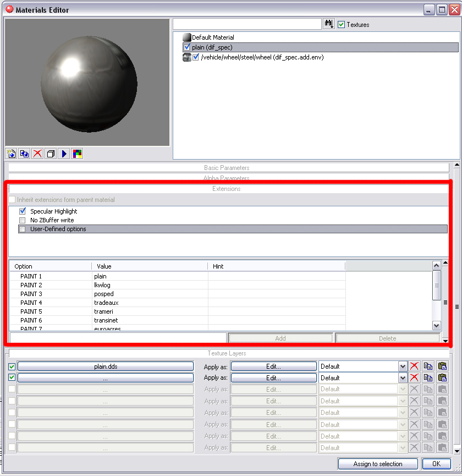Open Default dropdown for plain.dds layer
Viewport: 462px width, 476px height.
[403, 366]
